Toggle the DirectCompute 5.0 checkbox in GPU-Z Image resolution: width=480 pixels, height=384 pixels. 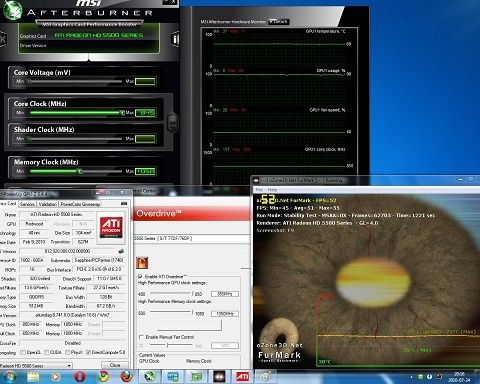tap(88, 352)
